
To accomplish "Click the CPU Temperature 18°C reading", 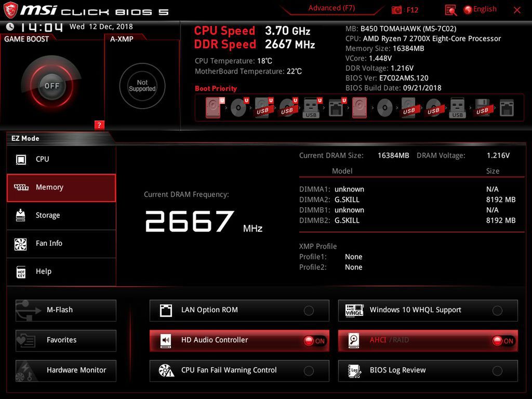I will click(x=233, y=61).
